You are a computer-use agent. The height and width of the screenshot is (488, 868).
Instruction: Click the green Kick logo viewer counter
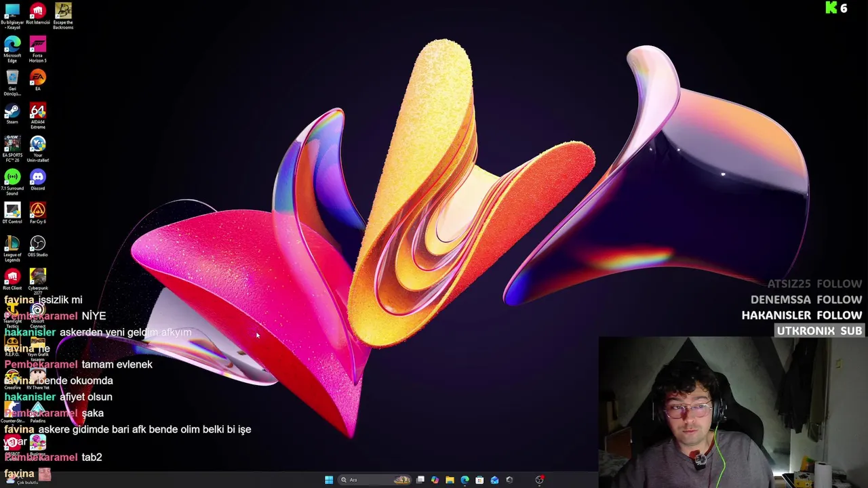click(x=836, y=8)
